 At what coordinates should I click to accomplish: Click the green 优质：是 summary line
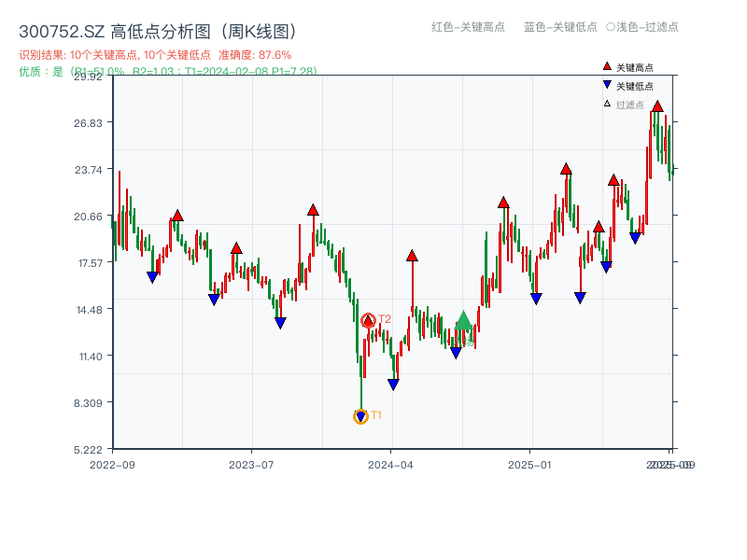[168, 72]
